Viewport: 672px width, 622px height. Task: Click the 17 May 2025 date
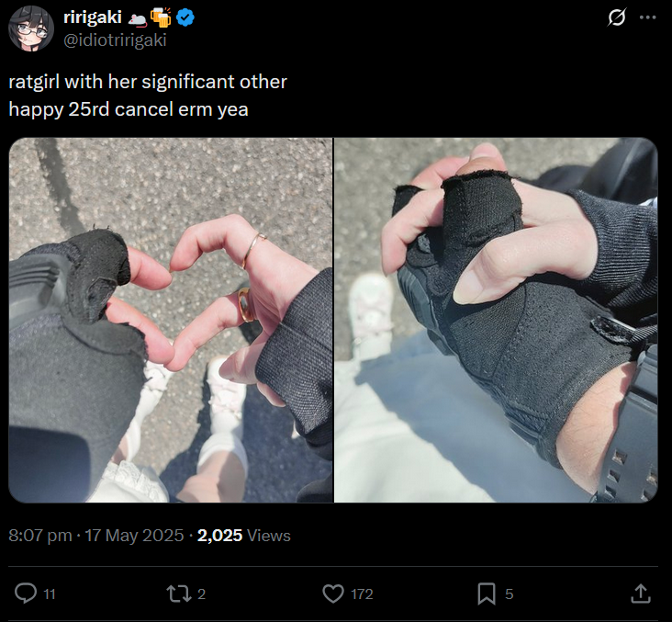pyautogui.click(x=134, y=536)
